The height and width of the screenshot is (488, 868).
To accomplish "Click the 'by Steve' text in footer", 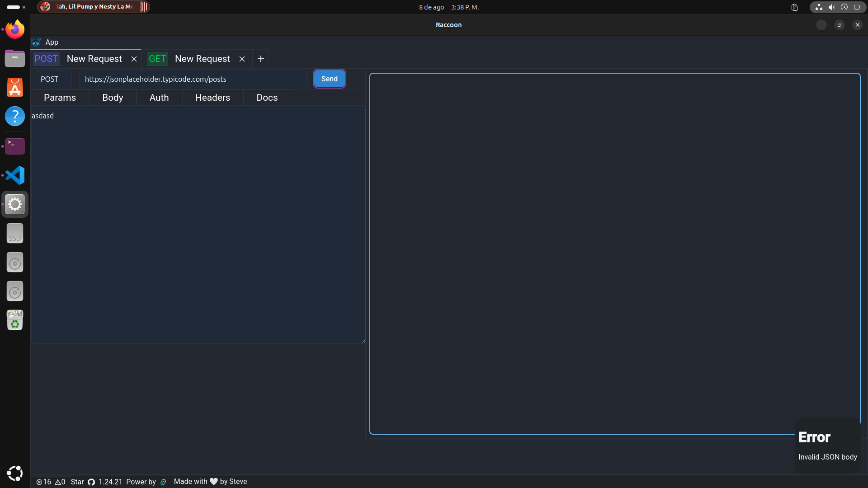I will [233, 482].
